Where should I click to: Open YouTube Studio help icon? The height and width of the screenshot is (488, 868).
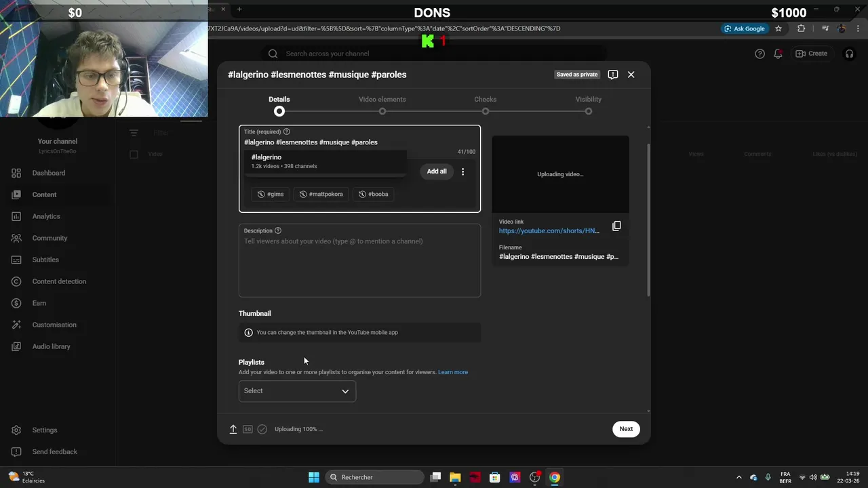coord(759,54)
